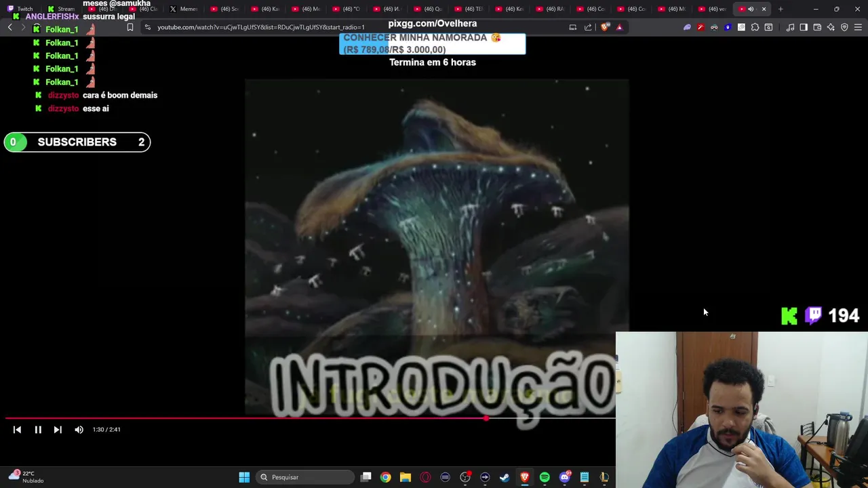Open picture-in-picture media icon in address bar
The image size is (868, 488).
click(x=573, y=27)
